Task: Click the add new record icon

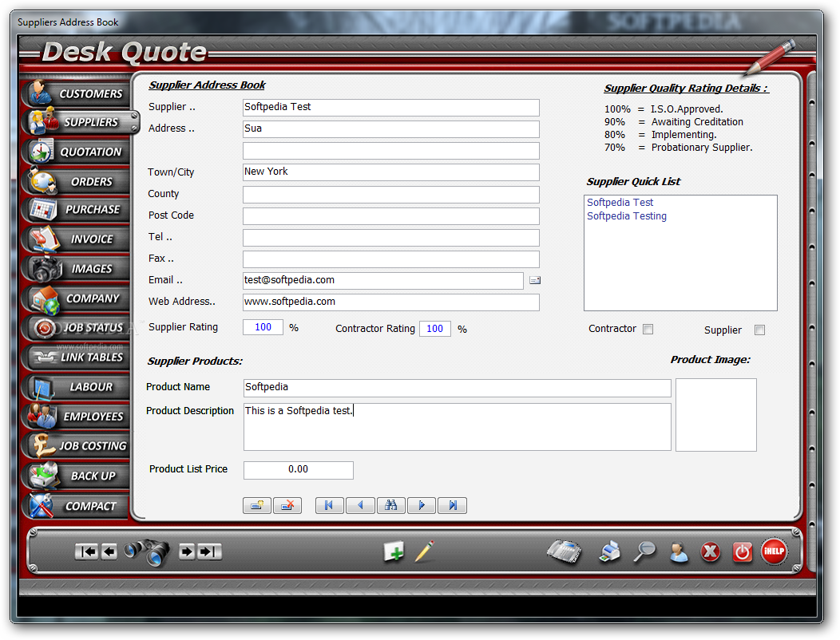Action: pos(394,551)
